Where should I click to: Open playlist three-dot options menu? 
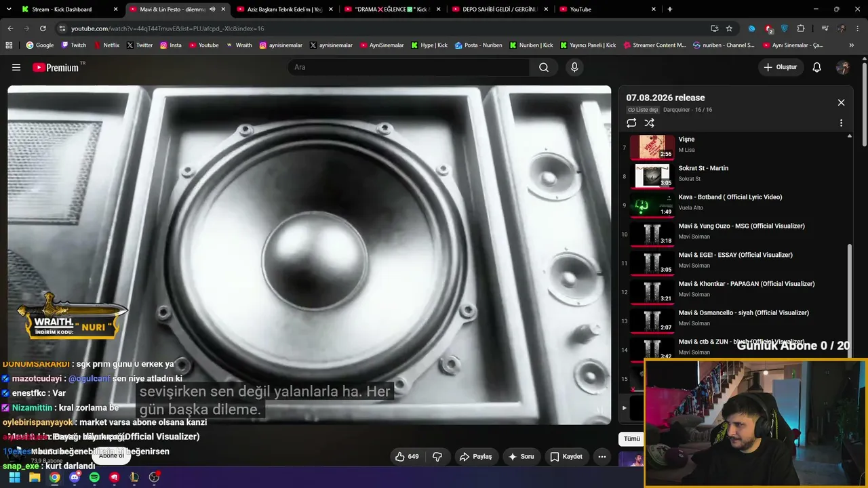[841, 123]
